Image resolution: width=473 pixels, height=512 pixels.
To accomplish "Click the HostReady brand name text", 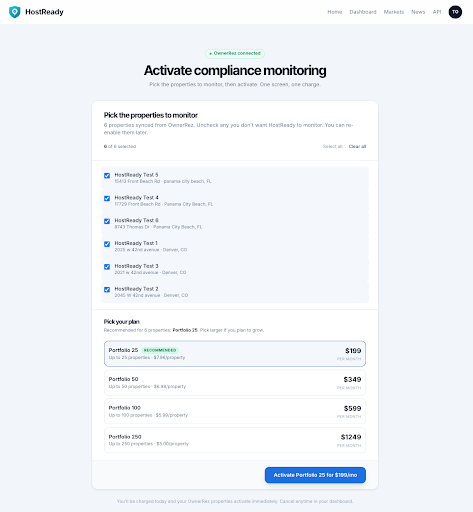I will [x=44, y=12].
